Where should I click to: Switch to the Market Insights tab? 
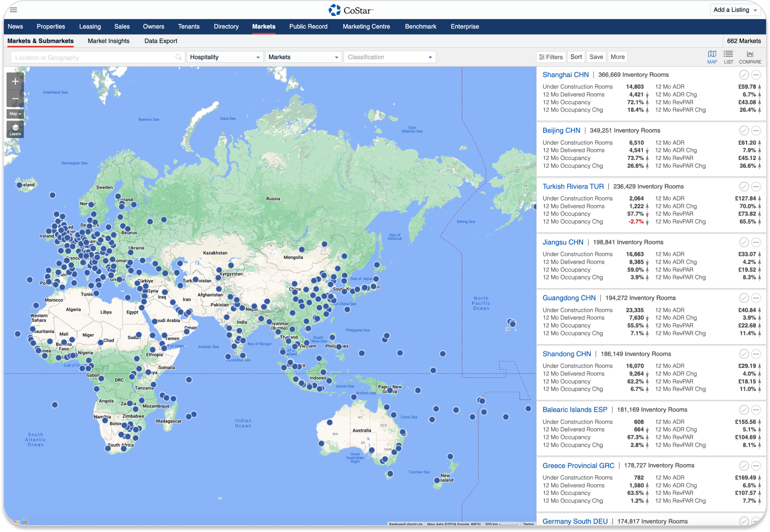coord(108,41)
